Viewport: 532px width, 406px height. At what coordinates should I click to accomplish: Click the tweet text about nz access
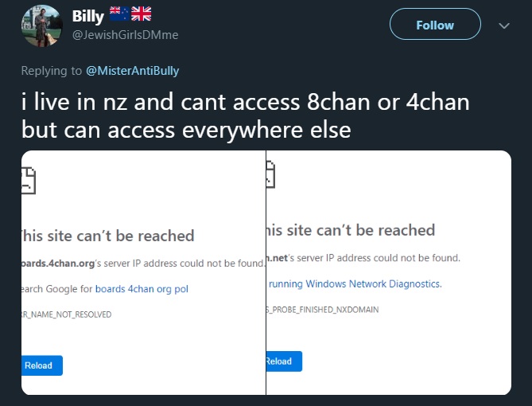[x=245, y=115]
